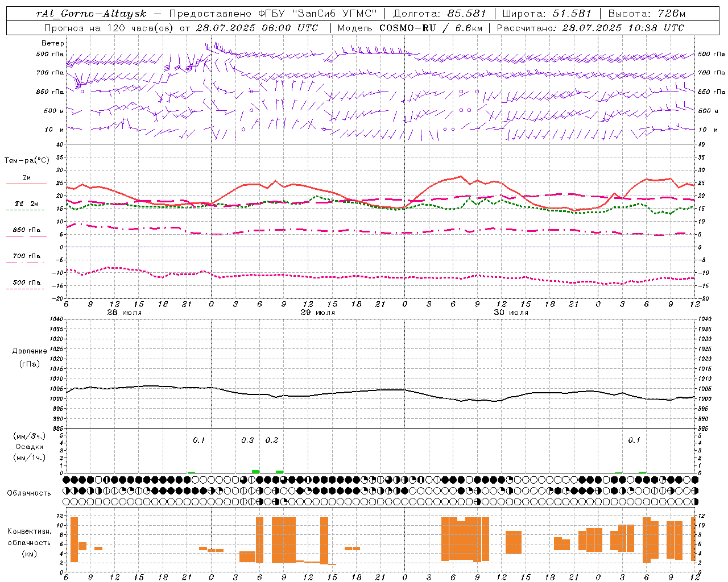Click the date label 29 июля

(x=317, y=313)
